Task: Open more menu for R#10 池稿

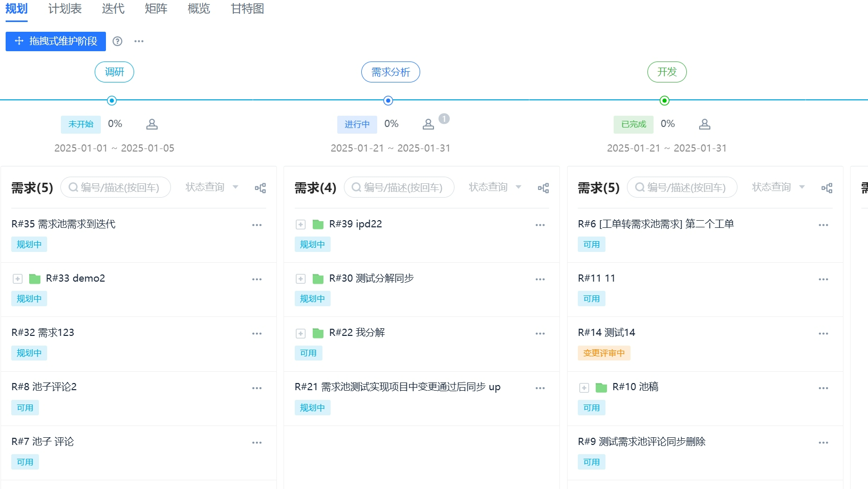Action: tap(823, 388)
